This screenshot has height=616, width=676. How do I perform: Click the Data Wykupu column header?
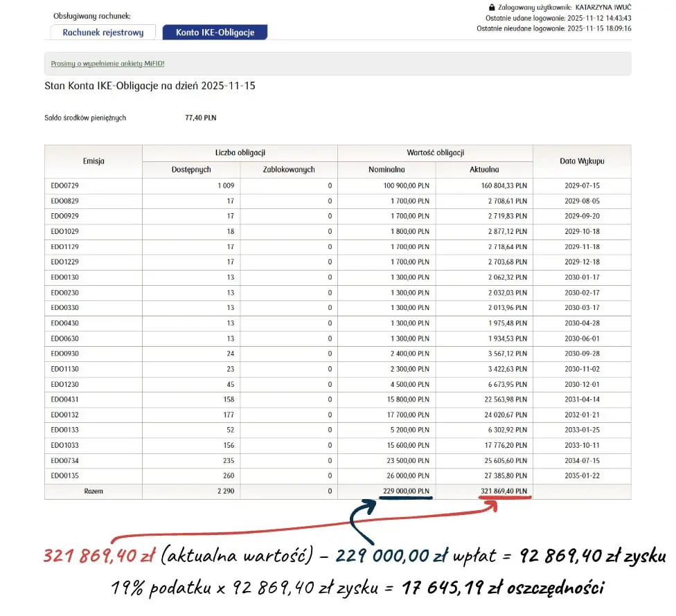[x=581, y=161]
